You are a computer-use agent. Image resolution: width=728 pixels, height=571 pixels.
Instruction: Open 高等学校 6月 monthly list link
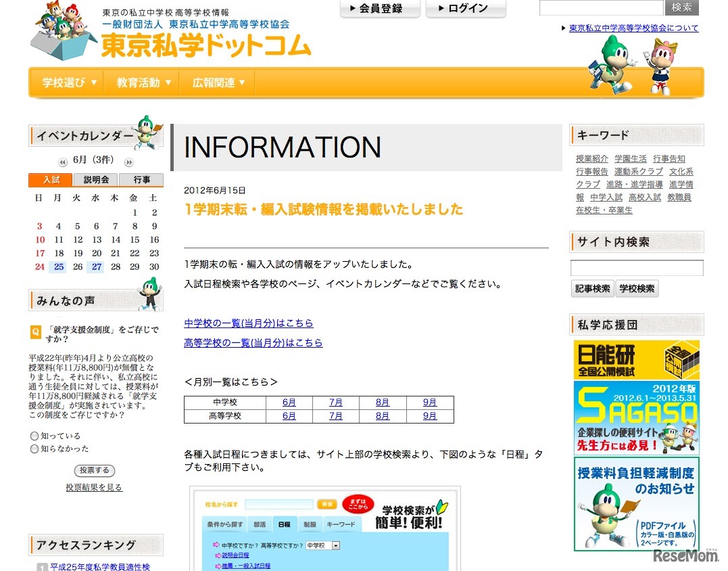pyautogui.click(x=289, y=416)
